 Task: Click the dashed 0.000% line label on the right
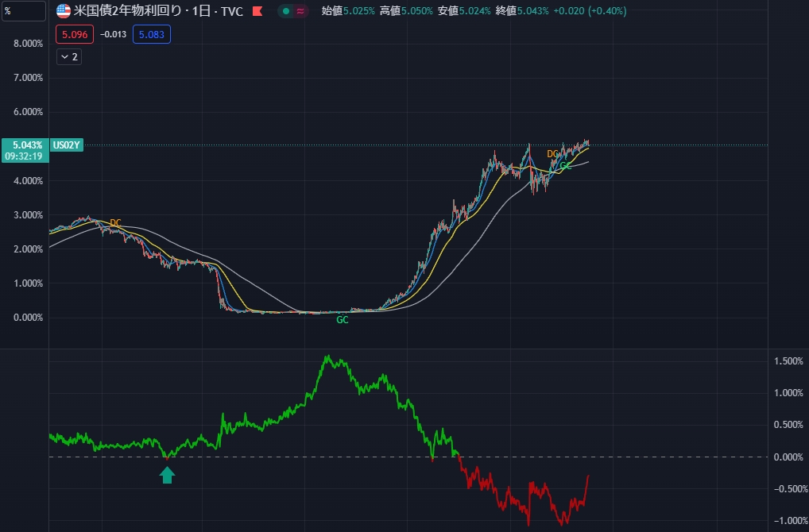(x=786, y=457)
